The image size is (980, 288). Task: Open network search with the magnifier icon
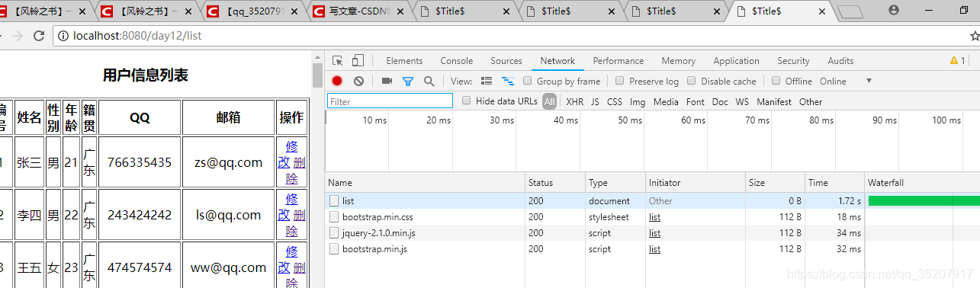coord(429,81)
